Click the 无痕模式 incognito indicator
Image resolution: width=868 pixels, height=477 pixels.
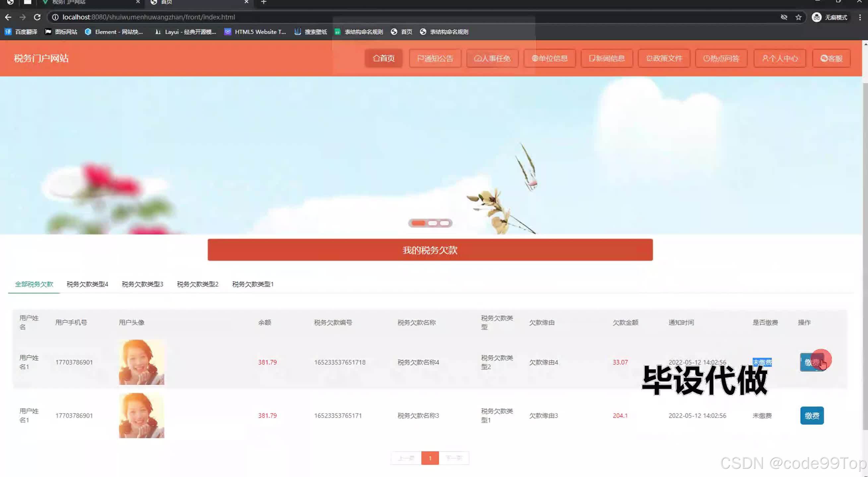[830, 17]
